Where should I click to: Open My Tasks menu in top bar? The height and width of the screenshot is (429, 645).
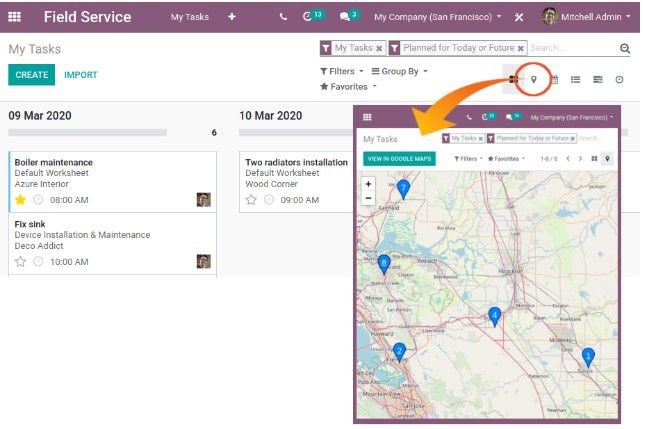[190, 17]
